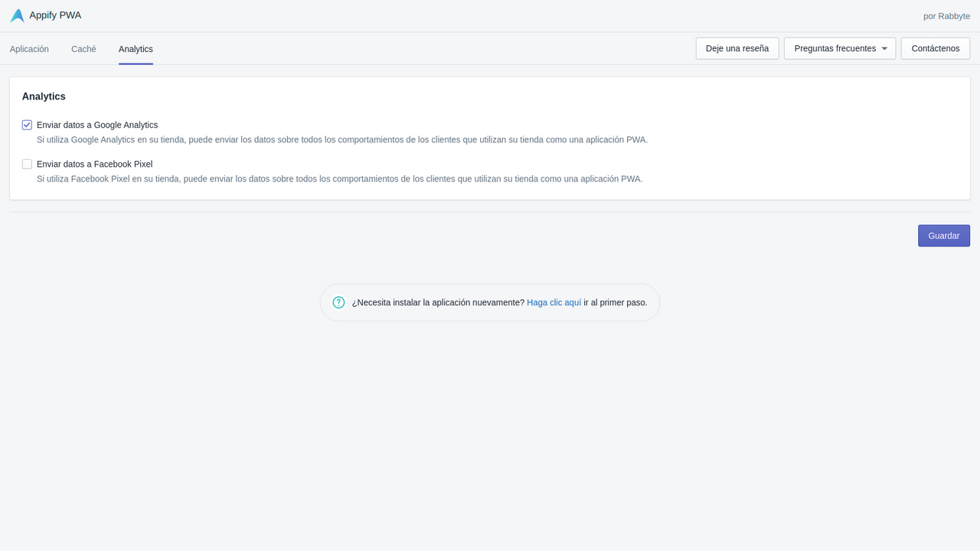Click the help question-mark circle icon
Screen dimensions: 980x551
[x=338, y=302]
